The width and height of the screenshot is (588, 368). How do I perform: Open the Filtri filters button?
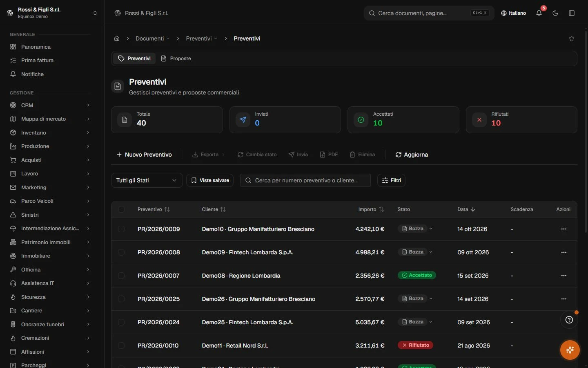(x=391, y=180)
